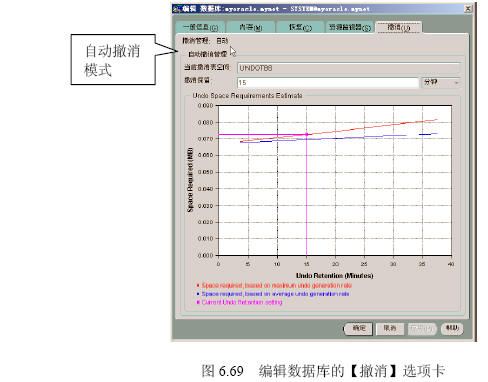This screenshot has height=382, width=488.
Task: Select the 资源监视器(S) tab
Action: 350,27
